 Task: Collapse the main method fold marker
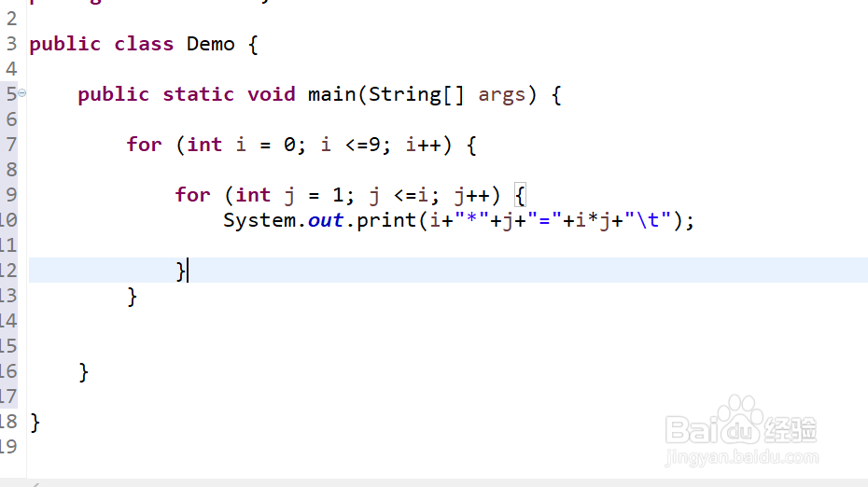click(22, 93)
